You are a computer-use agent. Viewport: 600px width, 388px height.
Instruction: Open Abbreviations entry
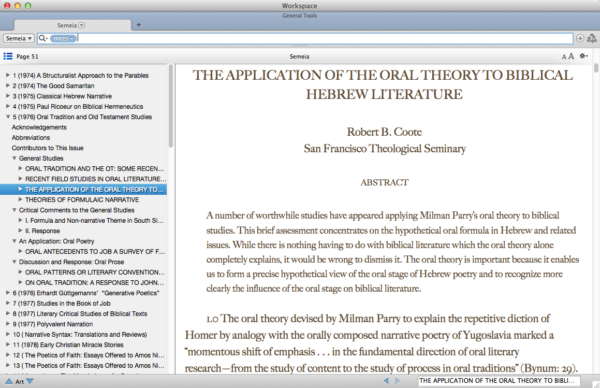[31, 137]
